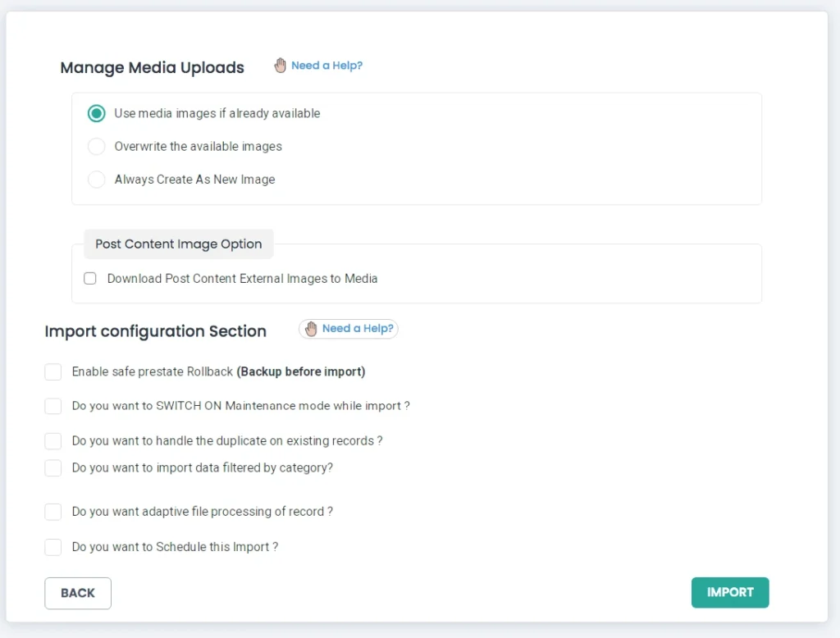Screen dimensions: 840x638
Task: Choose Always Create As New Image
Action: pos(97,180)
